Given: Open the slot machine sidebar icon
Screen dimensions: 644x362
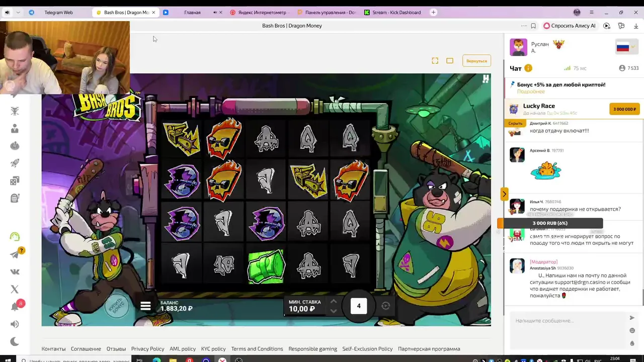Looking at the screenshot, I should pos(15,198).
